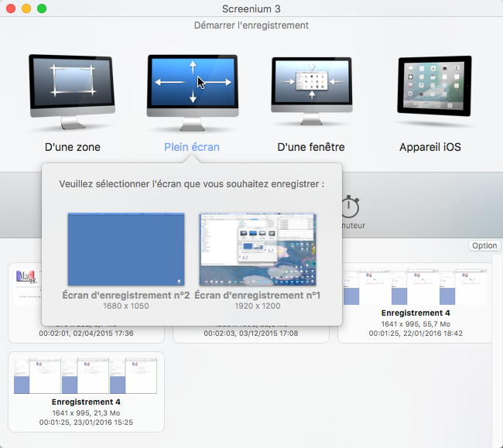
Task: Click the Démarrer l'enregistrement heading
Action: (x=251, y=26)
